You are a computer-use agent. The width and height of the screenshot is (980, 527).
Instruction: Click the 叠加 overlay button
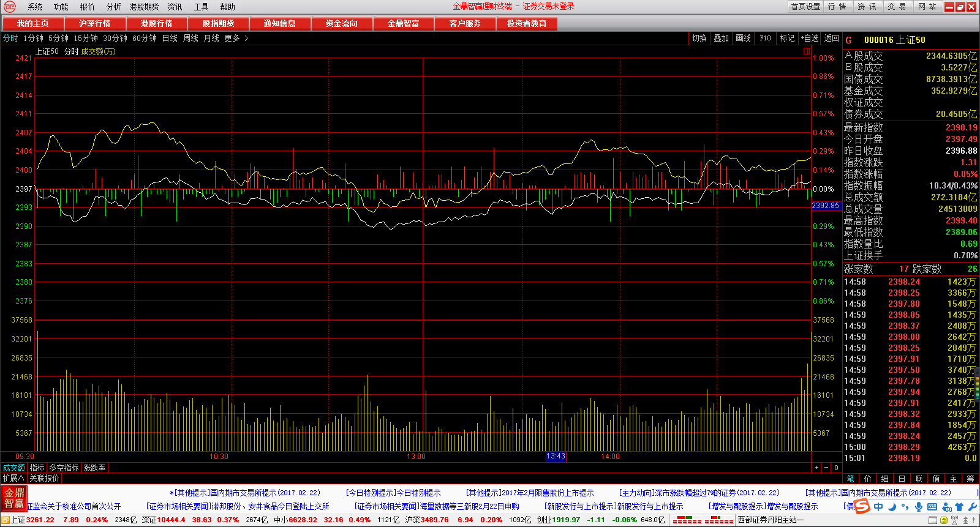pos(722,38)
